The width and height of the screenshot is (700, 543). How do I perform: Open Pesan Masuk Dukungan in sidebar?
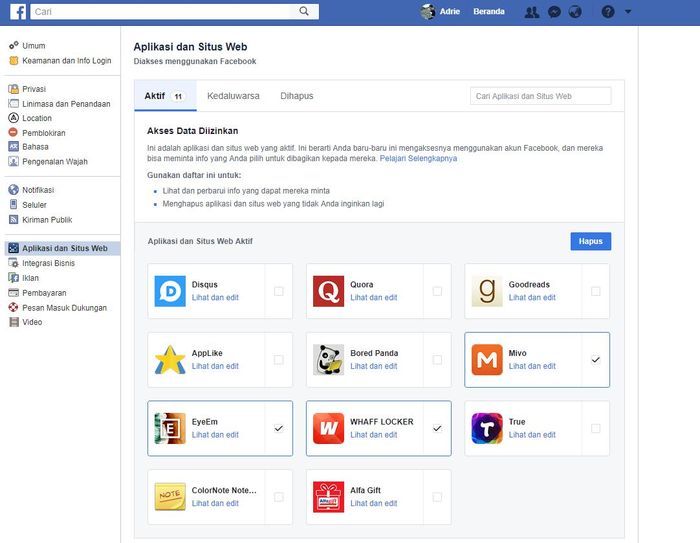[65, 307]
